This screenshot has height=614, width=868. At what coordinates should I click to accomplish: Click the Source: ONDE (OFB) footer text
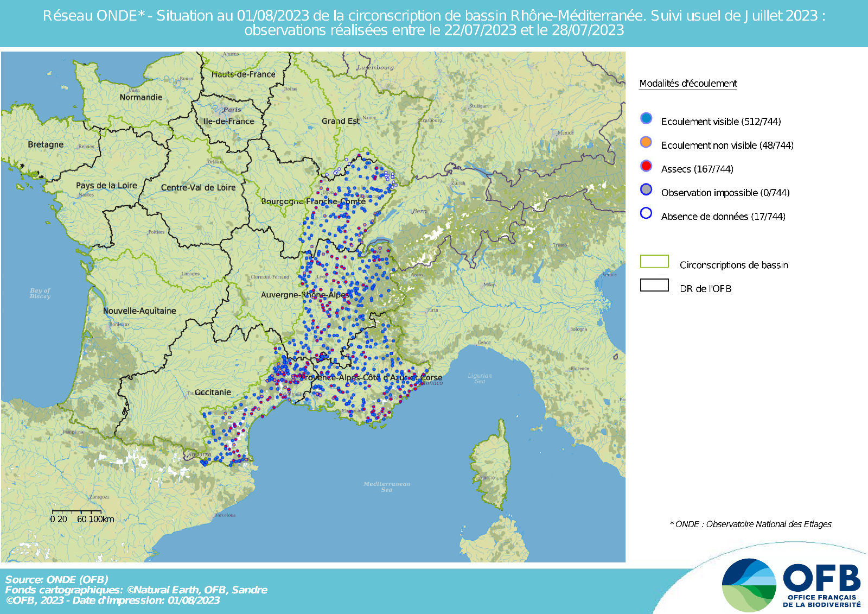point(57,579)
